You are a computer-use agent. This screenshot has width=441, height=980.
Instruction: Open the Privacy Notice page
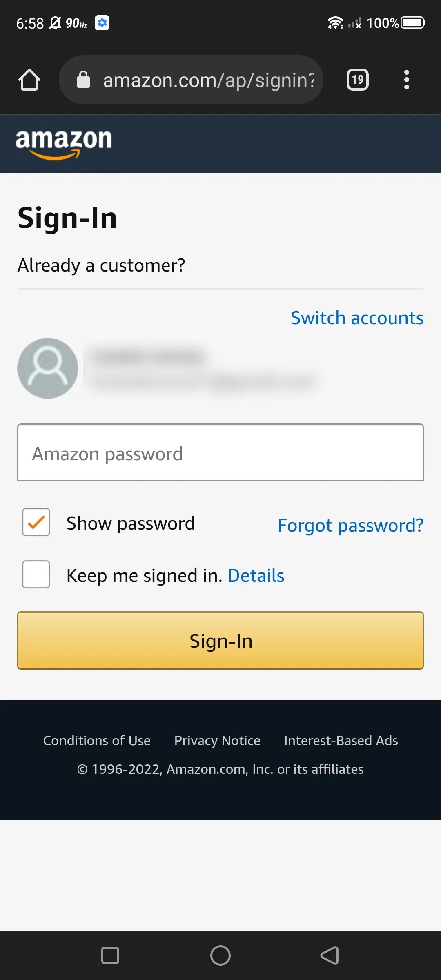click(x=217, y=740)
